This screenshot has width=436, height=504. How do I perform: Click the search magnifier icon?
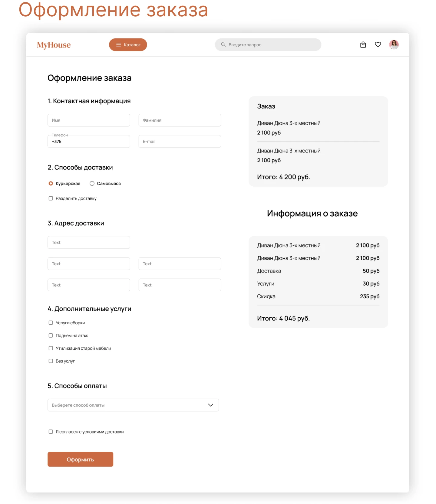(223, 45)
